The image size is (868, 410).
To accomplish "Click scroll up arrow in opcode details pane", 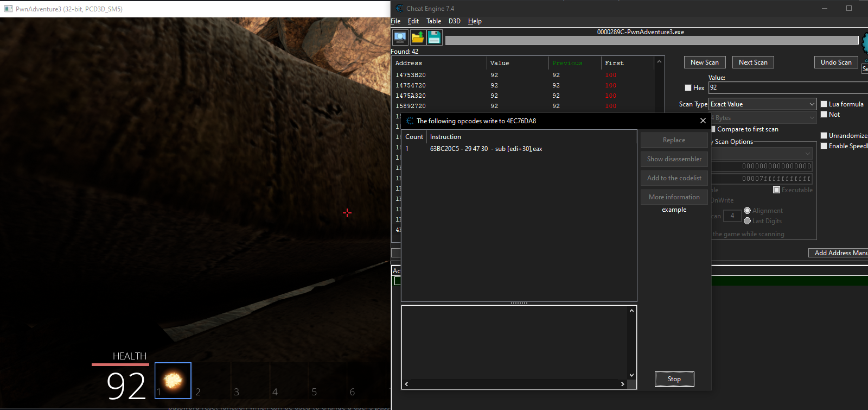I will [x=631, y=311].
